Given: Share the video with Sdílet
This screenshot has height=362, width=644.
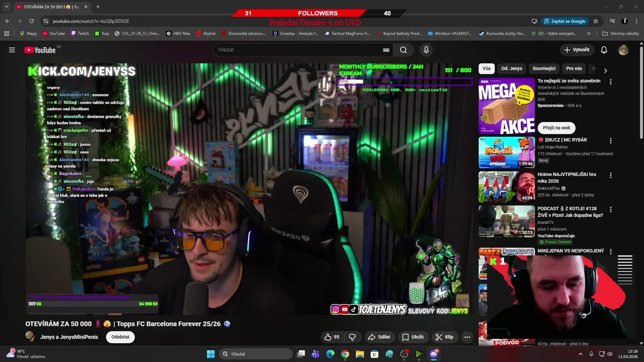Looking at the screenshot, I should 379,337.
